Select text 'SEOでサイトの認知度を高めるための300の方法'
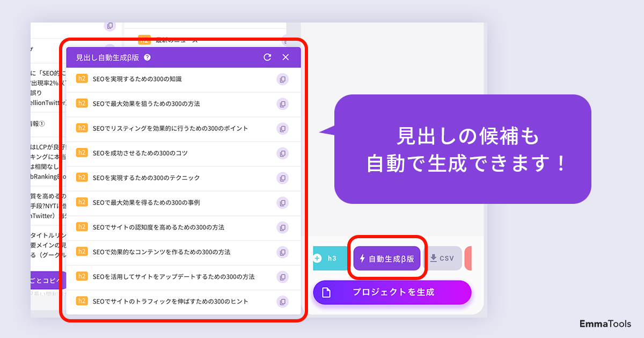 158,227
